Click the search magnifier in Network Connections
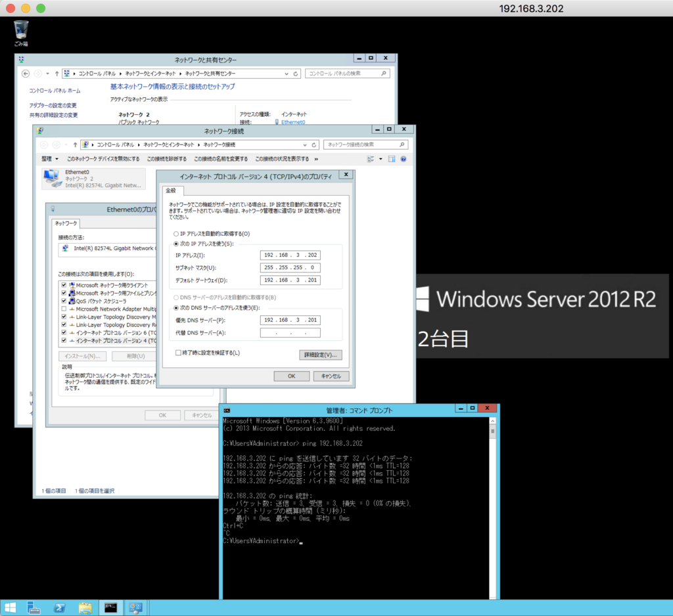The image size is (673, 616). coord(402,145)
